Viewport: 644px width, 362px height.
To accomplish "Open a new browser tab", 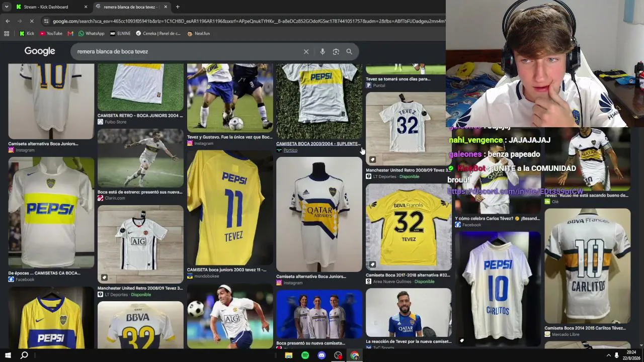I will (178, 7).
